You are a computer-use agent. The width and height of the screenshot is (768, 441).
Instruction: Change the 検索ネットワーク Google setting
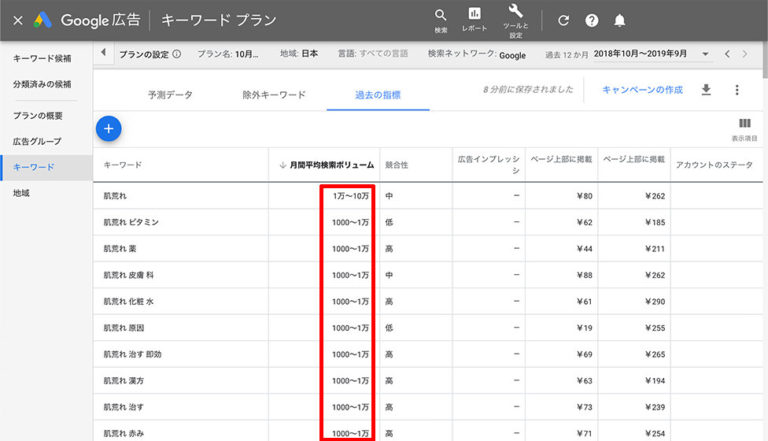477,54
